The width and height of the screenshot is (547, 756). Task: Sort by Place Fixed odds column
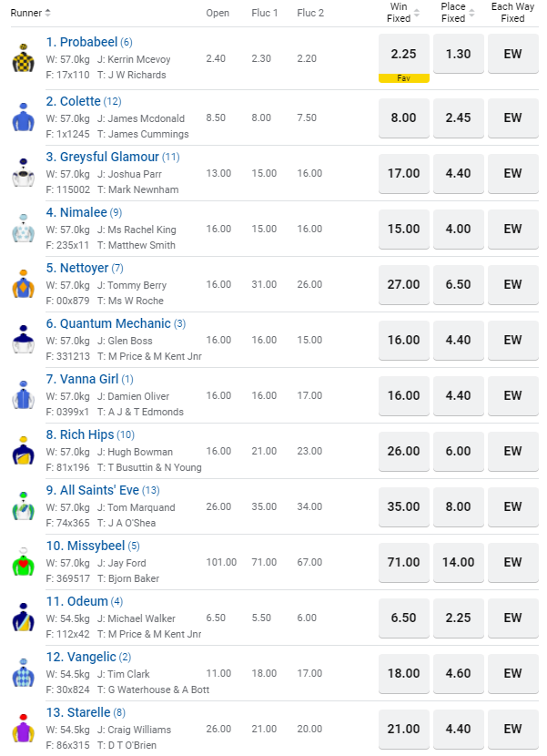[x=471, y=13]
